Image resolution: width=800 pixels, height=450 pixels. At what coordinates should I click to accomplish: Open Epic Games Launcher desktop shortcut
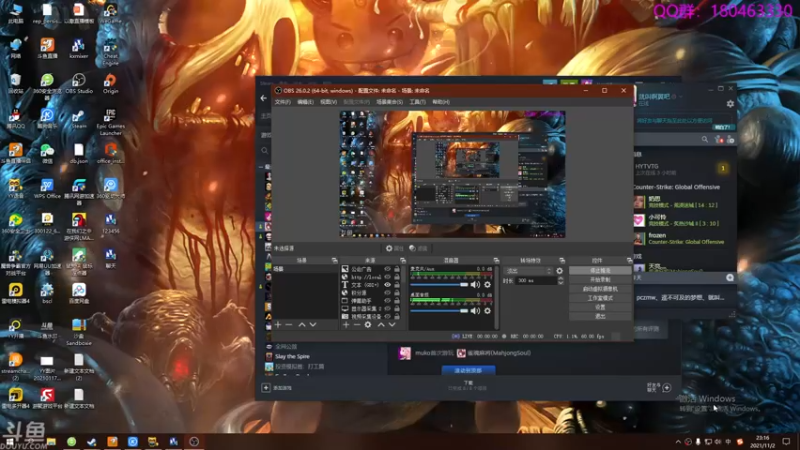(110, 122)
